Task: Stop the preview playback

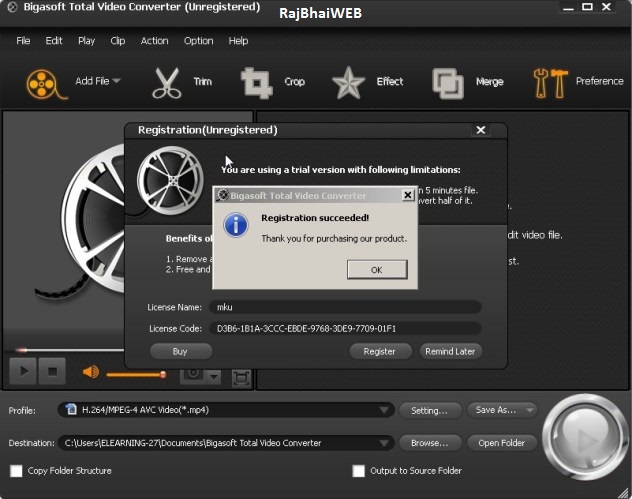Action: [52, 371]
